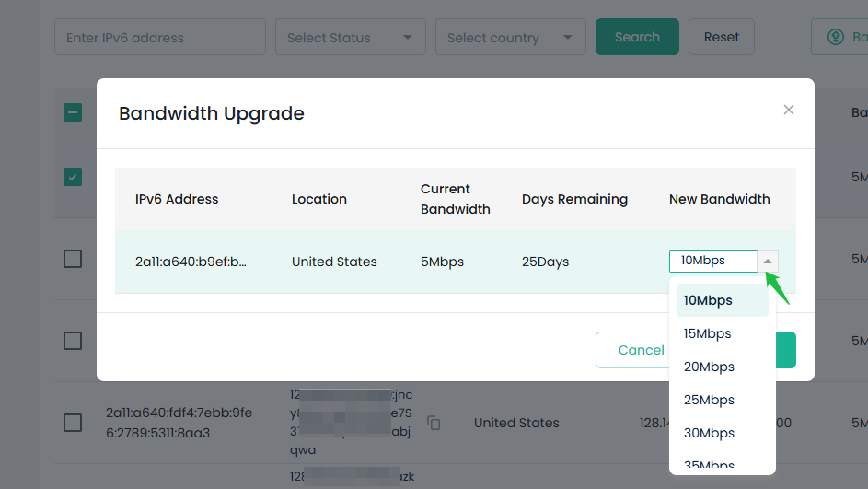Click United States in the background table row
Image resolution: width=868 pixels, height=489 pixels.
(516, 423)
